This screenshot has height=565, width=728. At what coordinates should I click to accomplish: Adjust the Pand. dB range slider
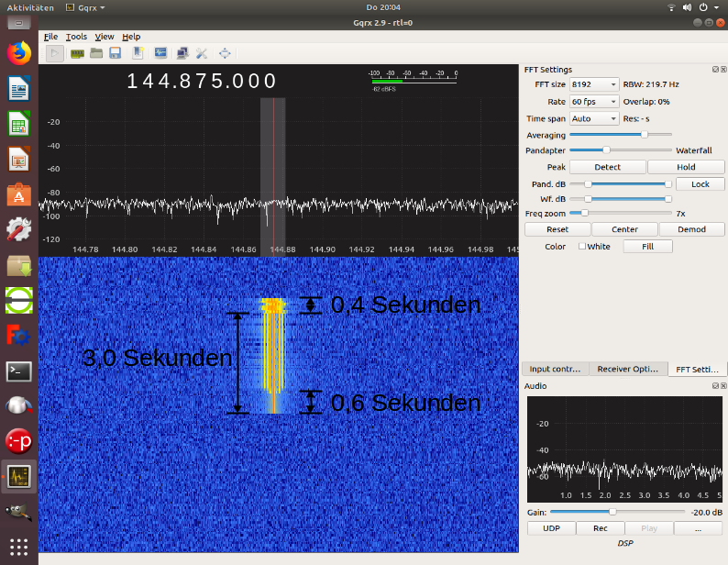[x=621, y=184]
